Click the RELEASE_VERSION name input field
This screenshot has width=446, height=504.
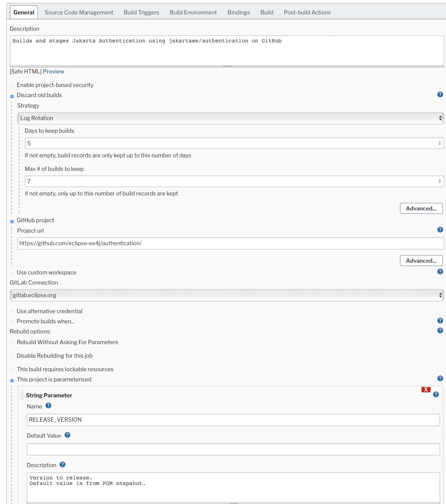pyautogui.click(x=233, y=420)
